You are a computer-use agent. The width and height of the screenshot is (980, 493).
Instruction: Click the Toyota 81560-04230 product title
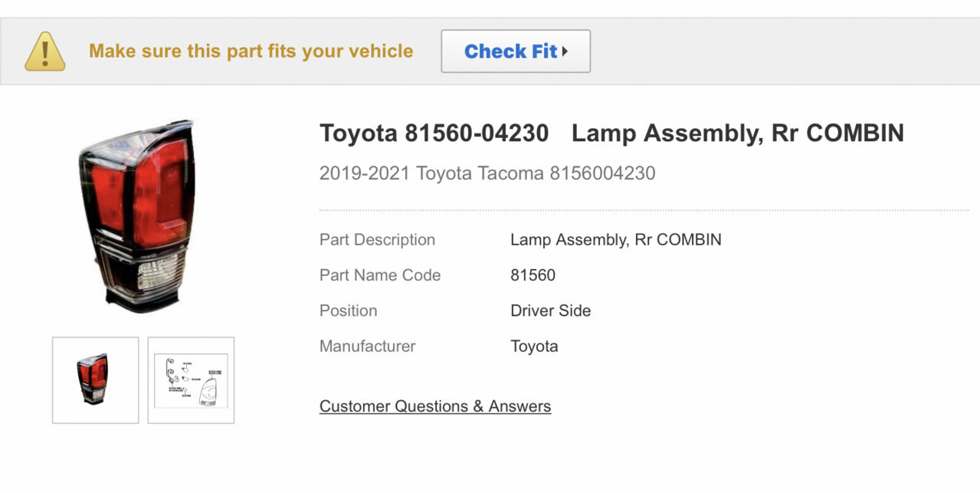[x=611, y=133]
